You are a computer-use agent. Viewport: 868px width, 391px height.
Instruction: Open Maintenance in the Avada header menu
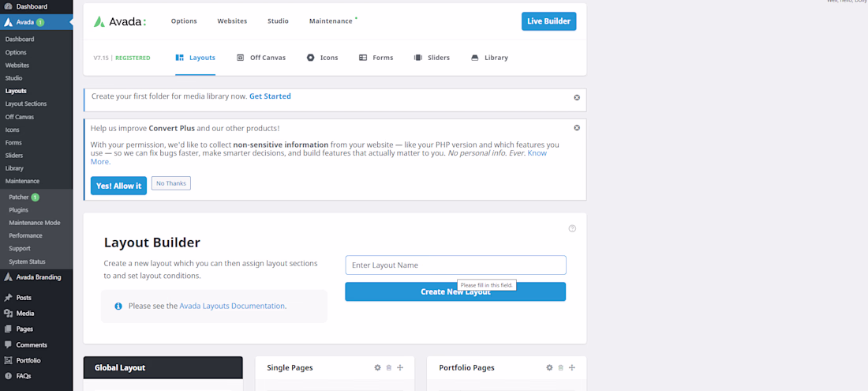click(331, 21)
